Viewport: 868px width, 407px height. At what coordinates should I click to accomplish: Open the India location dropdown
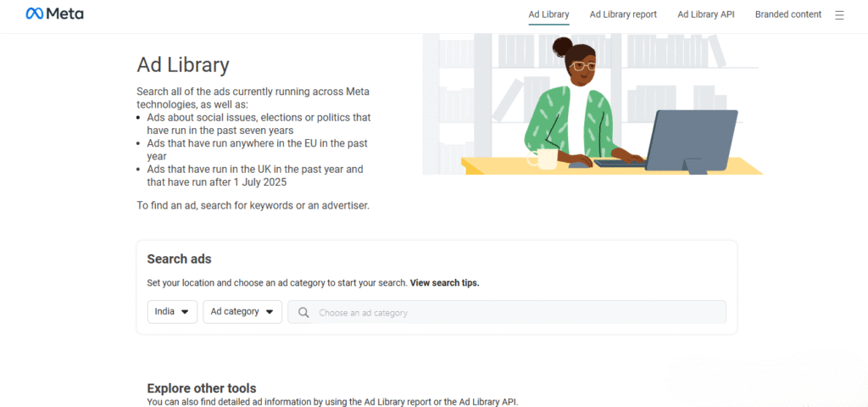pyautogui.click(x=172, y=312)
